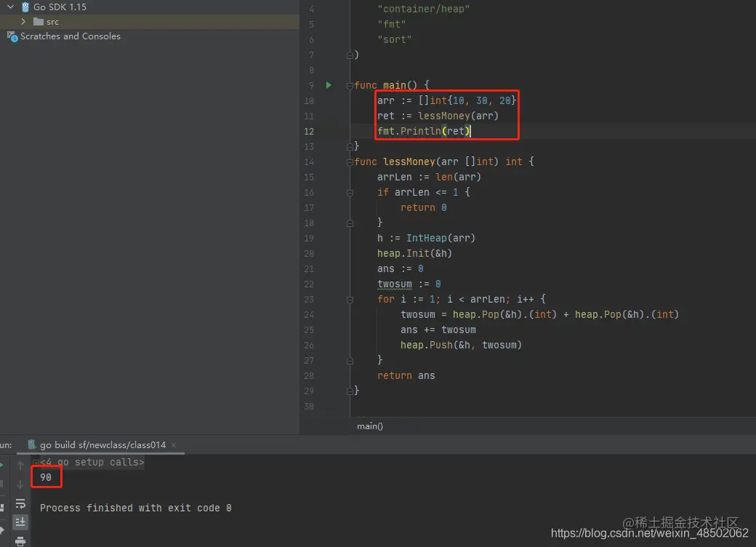Select the src row label in project tree

pyautogui.click(x=52, y=22)
